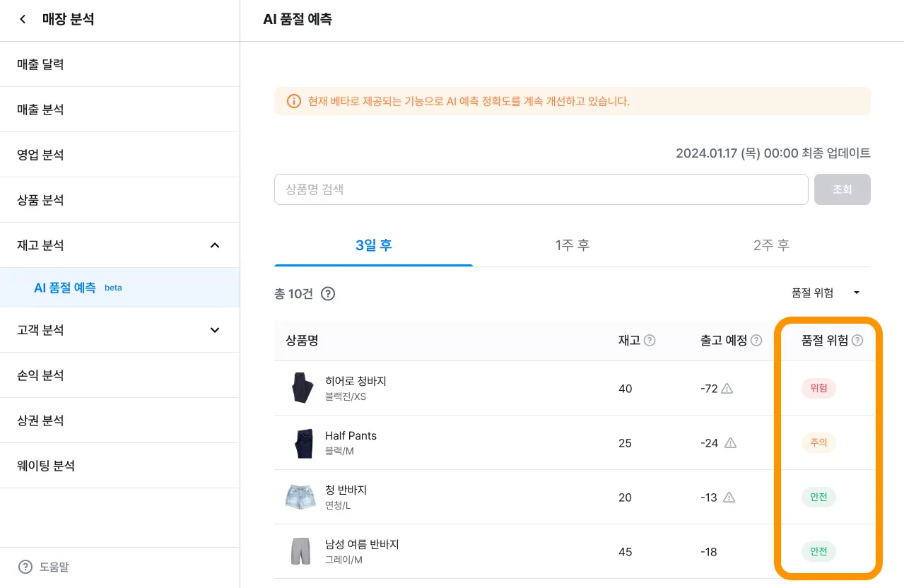The height and width of the screenshot is (588, 904).
Task: Click the warning triangle beside -24
Action: tap(730, 443)
